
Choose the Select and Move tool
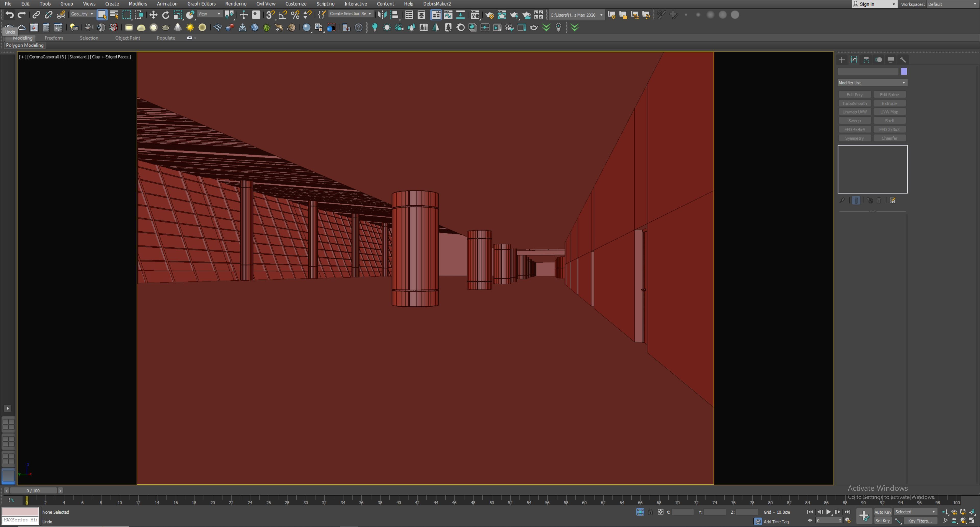coord(153,15)
